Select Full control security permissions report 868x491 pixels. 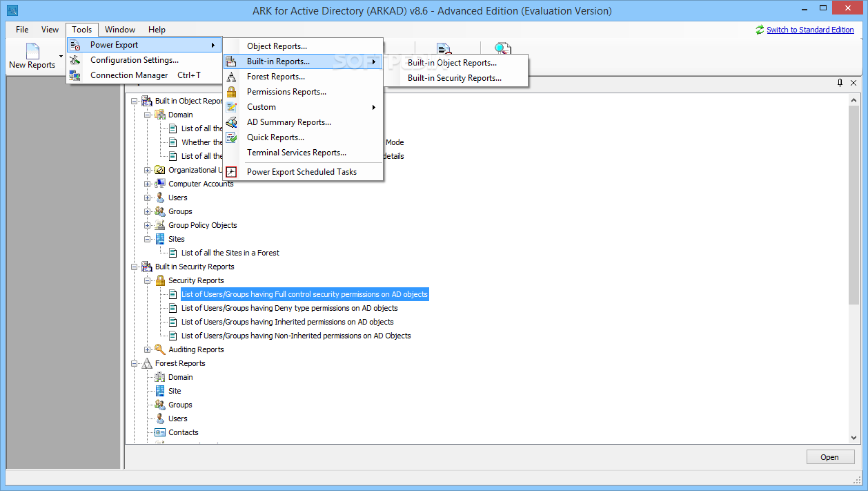click(x=304, y=294)
